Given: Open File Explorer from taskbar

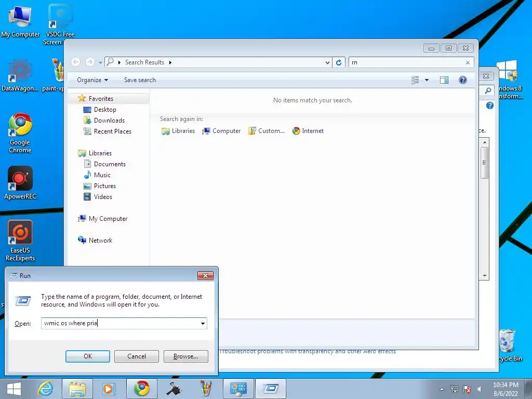Looking at the screenshot, I should coord(77,389).
